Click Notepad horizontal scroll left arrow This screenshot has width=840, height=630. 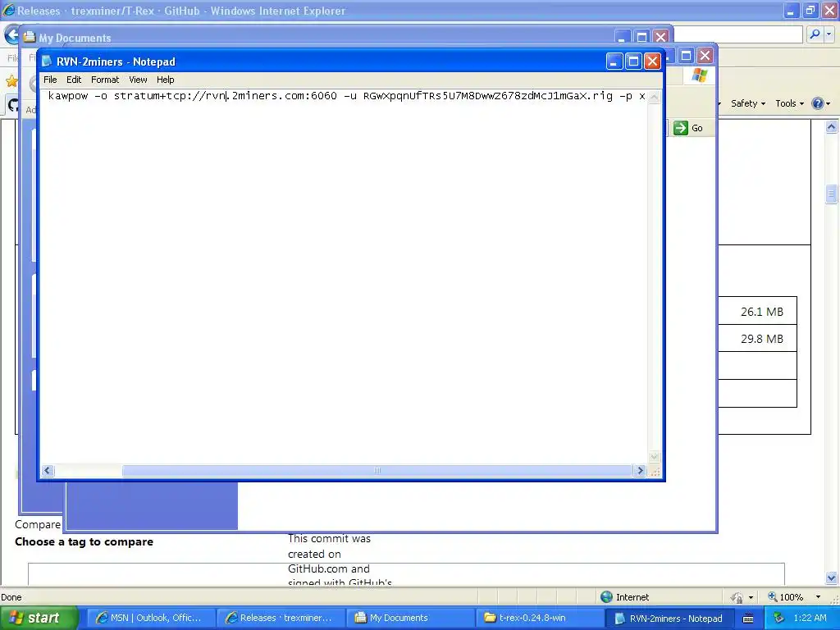click(x=48, y=470)
